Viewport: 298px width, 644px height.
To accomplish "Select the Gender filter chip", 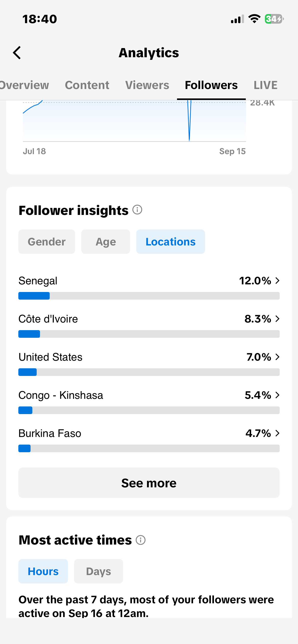I will [47, 242].
